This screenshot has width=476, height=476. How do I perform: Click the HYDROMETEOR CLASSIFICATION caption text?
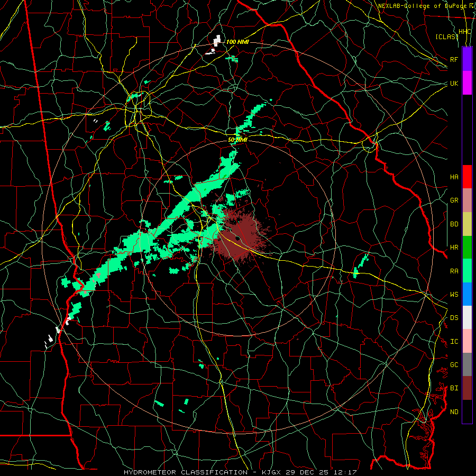coord(186,472)
